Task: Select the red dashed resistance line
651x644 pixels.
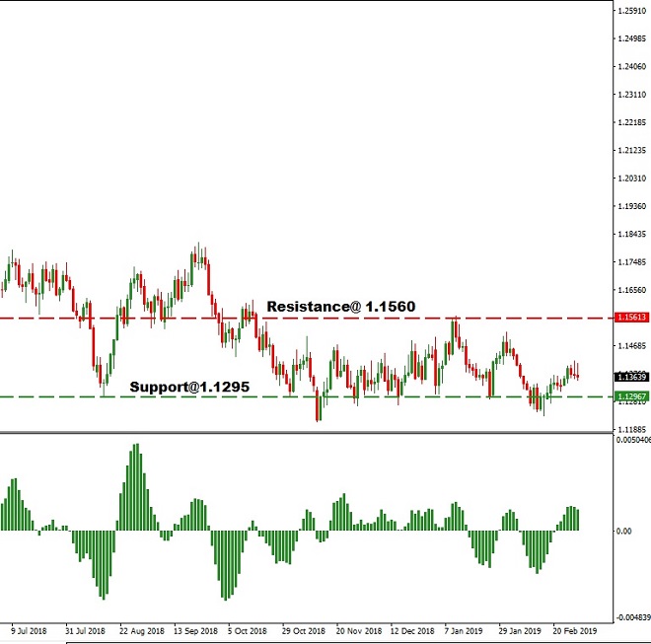Action: [x=307, y=319]
